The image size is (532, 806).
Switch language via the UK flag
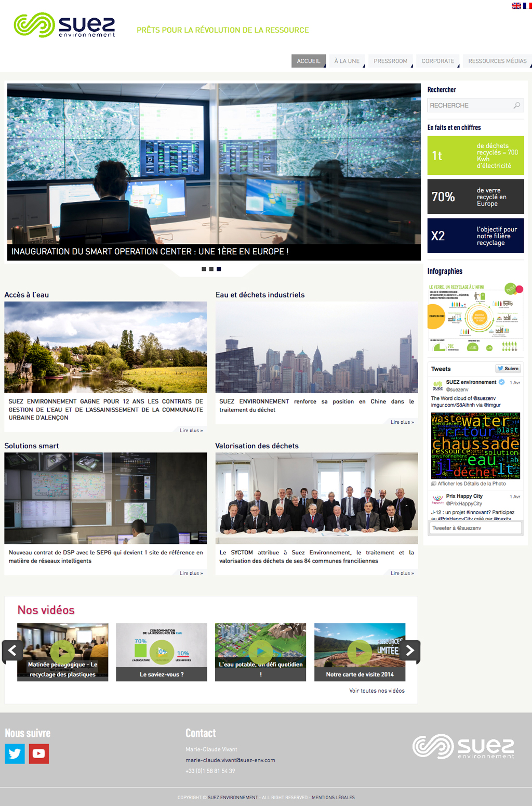[x=516, y=6]
